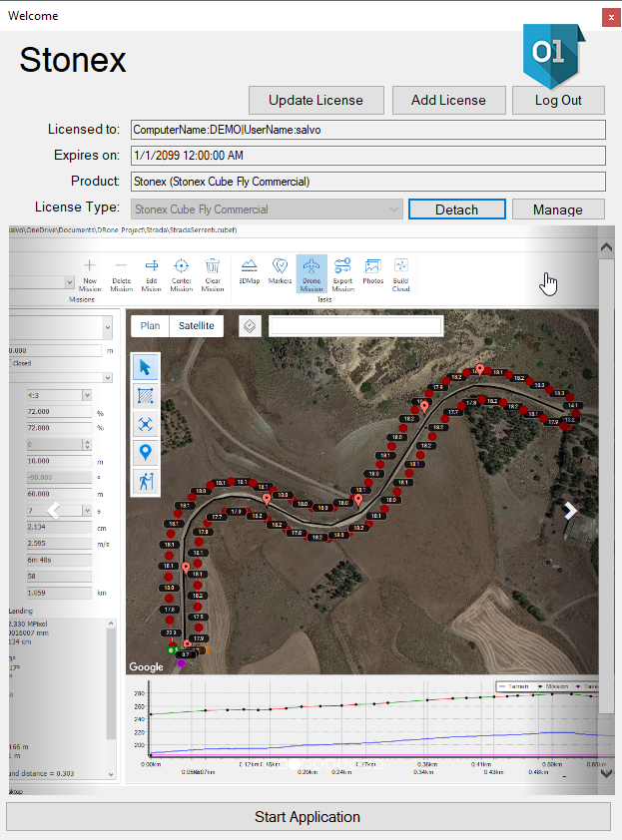Click the scroll-up chevron of preview pane
The height and width of the screenshot is (840, 622).
(x=606, y=247)
